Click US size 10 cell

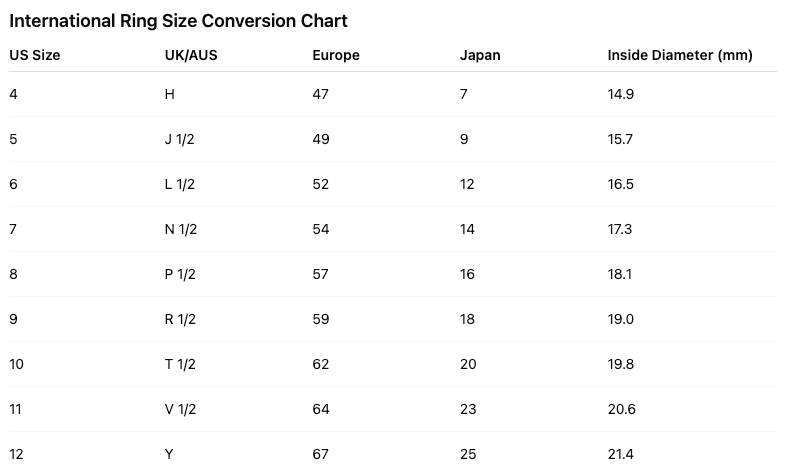click(16, 364)
